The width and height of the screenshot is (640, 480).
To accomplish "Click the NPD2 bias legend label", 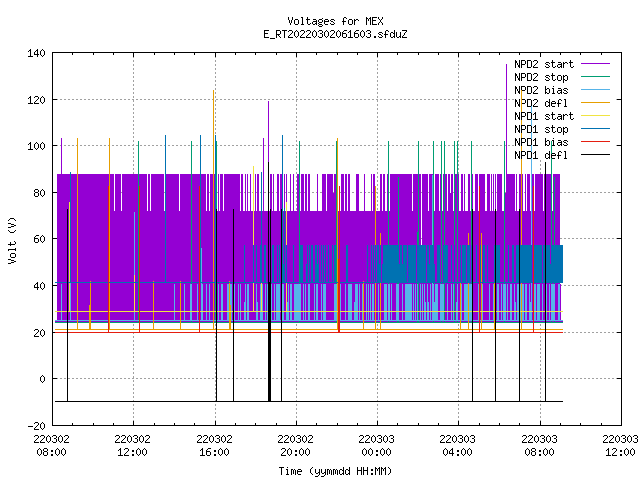I will click(x=541, y=90).
